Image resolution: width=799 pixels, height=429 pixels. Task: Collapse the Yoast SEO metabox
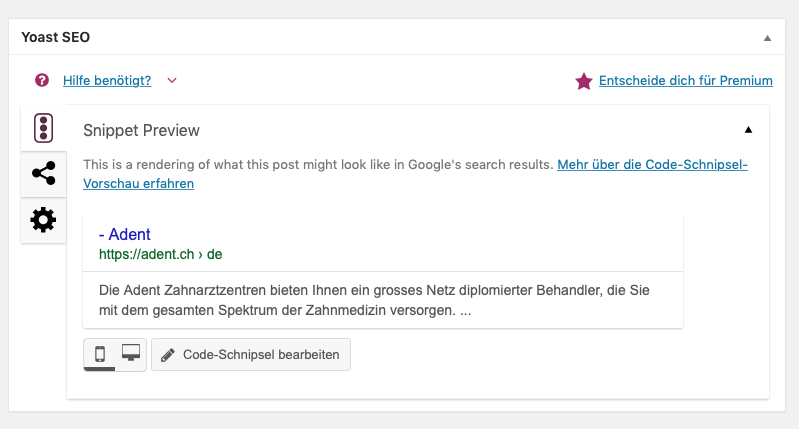pyautogui.click(x=767, y=37)
